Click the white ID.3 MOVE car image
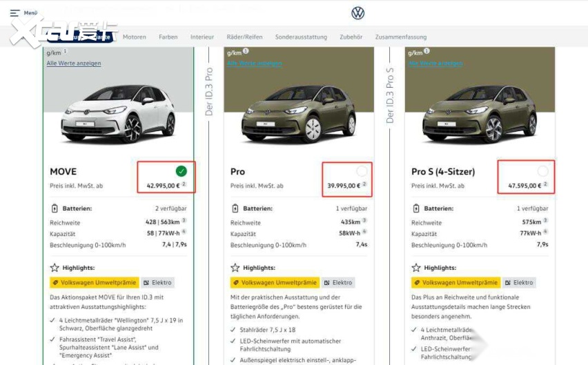The width and height of the screenshot is (588, 365). [x=119, y=114]
